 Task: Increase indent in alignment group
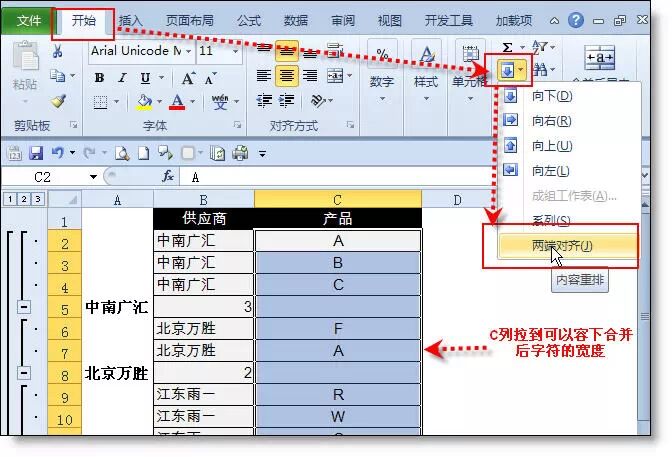(287, 101)
